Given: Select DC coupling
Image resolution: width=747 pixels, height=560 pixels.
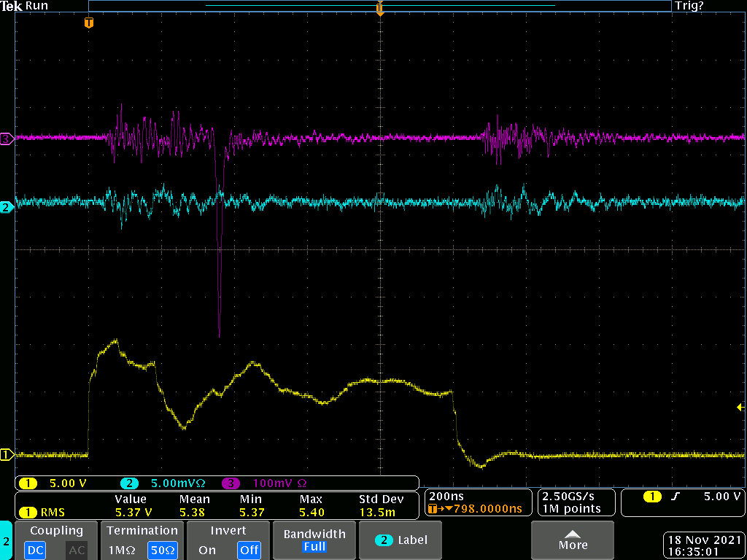Looking at the screenshot, I should coord(35,550).
